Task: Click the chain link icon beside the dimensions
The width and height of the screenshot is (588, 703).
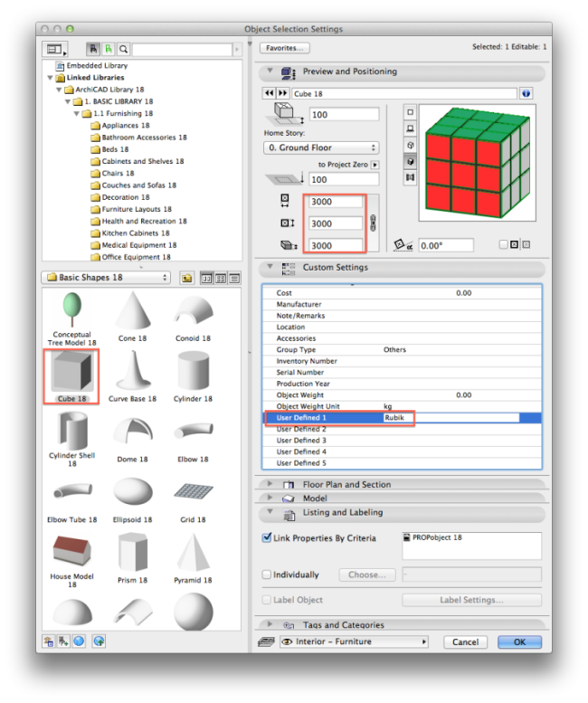Action: tap(373, 223)
